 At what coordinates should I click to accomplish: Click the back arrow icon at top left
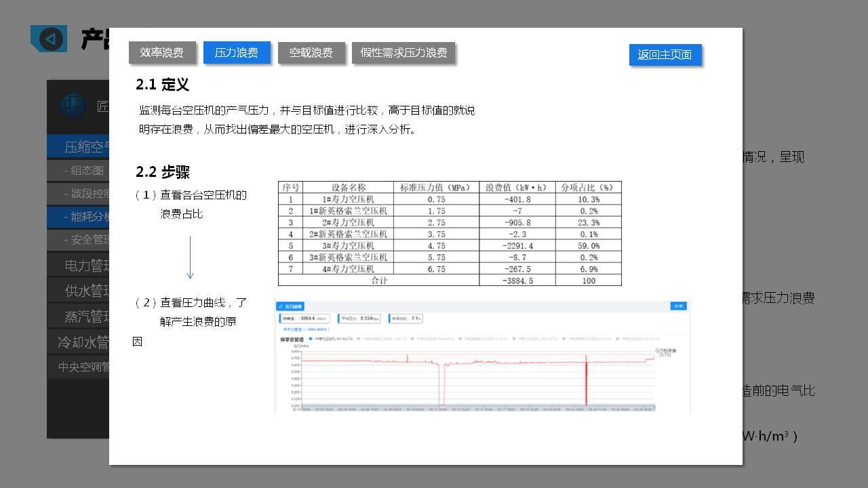point(49,39)
